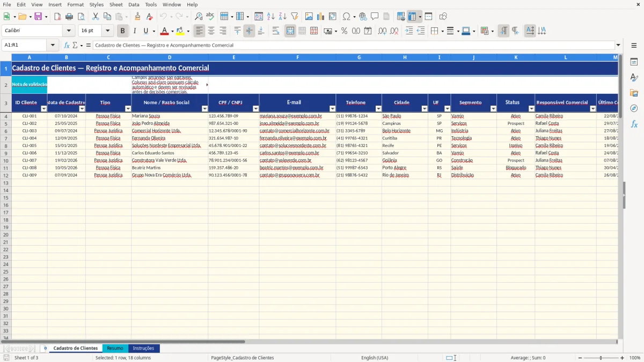
Task: Clear direct formatting
Action: point(149,17)
